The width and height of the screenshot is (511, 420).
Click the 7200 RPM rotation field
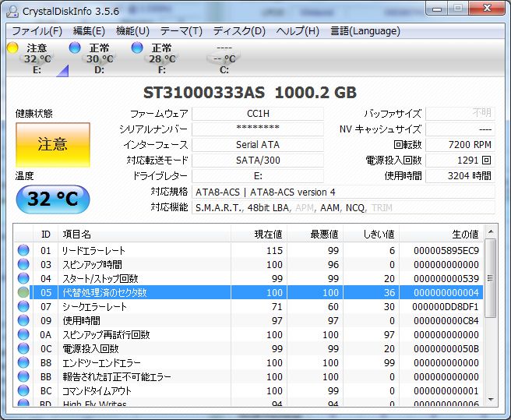[x=460, y=145]
